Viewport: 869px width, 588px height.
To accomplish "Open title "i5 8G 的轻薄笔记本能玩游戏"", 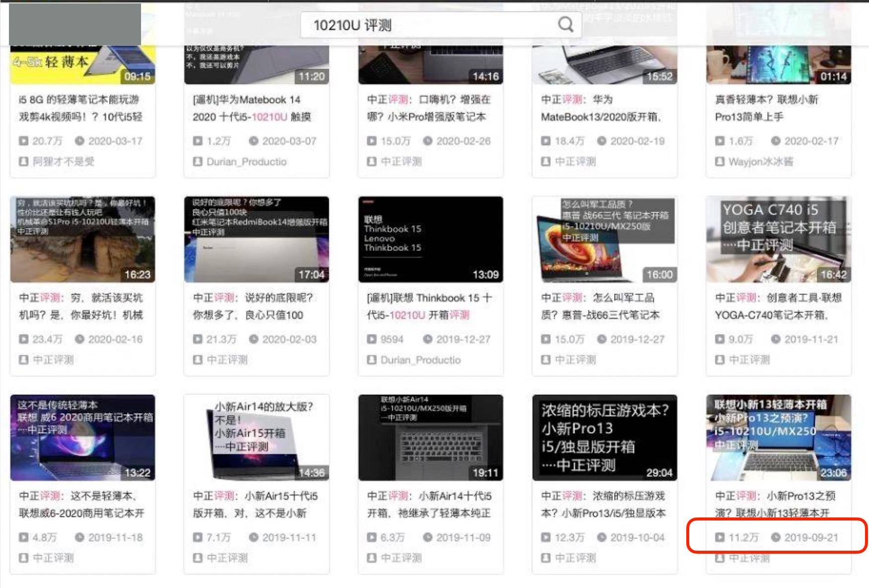I will pyautogui.click(x=80, y=108).
